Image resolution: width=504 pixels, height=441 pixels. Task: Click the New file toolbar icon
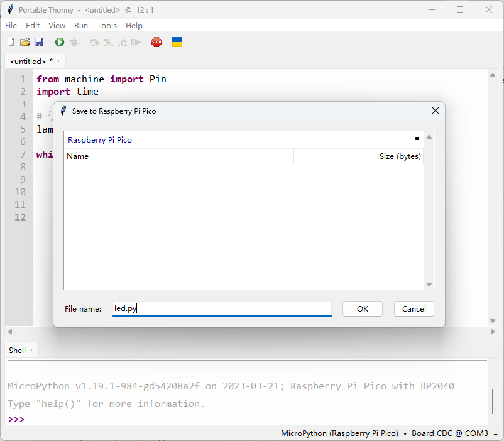pyautogui.click(x=11, y=42)
